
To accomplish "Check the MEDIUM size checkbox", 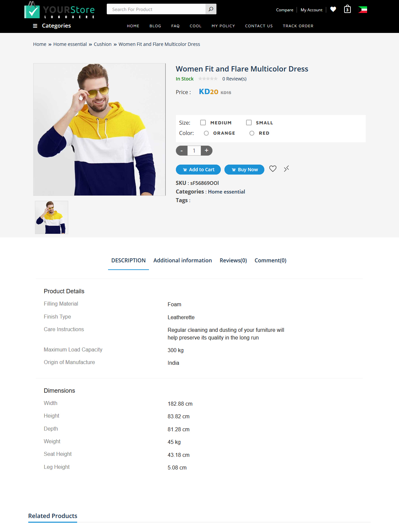I will pyautogui.click(x=203, y=123).
